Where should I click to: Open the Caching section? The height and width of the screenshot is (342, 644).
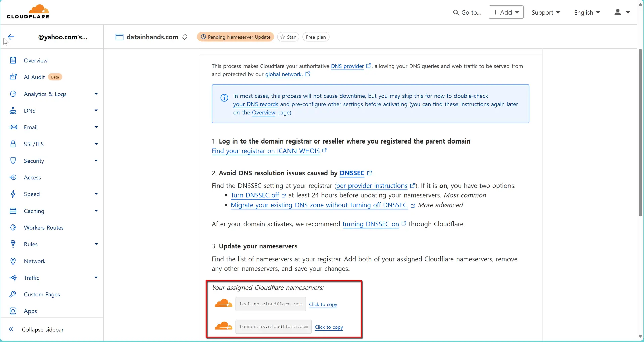(35, 211)
